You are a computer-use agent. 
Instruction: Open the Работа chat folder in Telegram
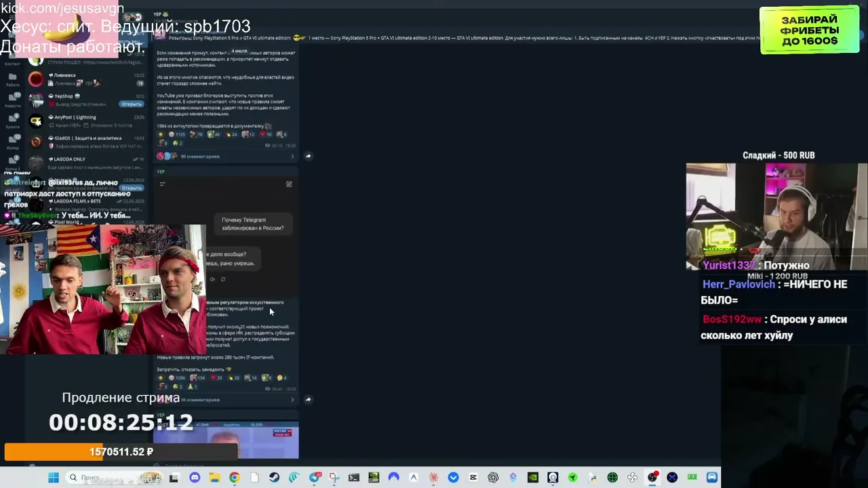tap(12, 79)
